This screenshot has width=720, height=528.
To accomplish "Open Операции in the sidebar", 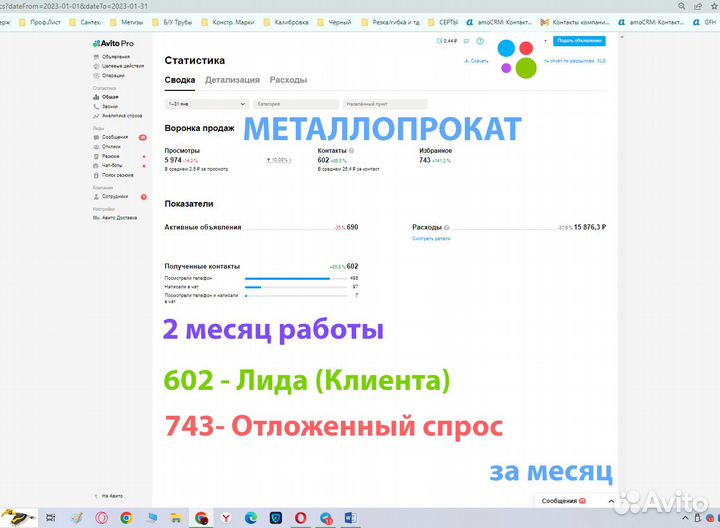I will (x=109, y=76).
